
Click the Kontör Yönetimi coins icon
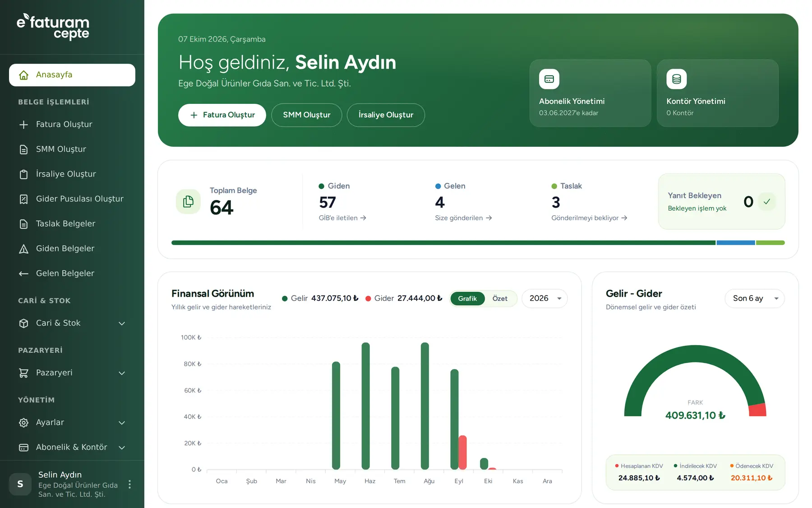pyautogui.click(x=676, y=79)
